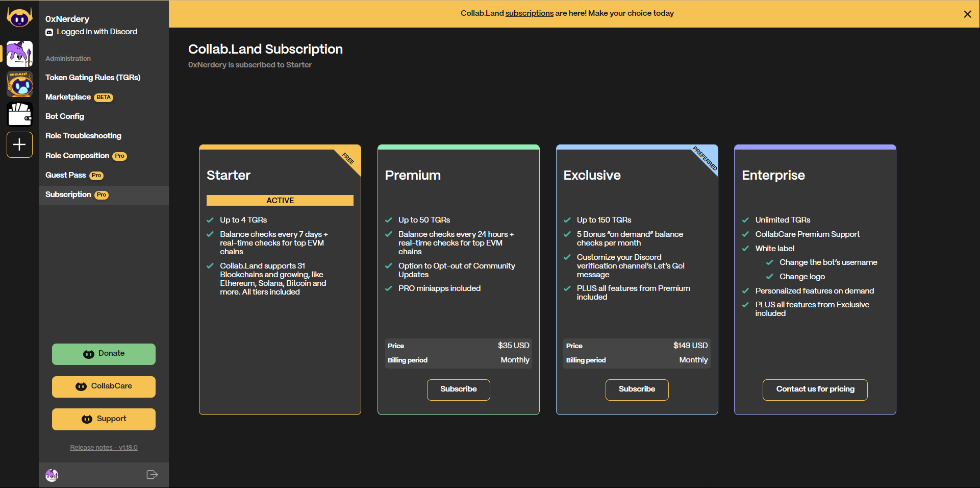Click 'Up to 4 TGRs' feature

point(243,220)
